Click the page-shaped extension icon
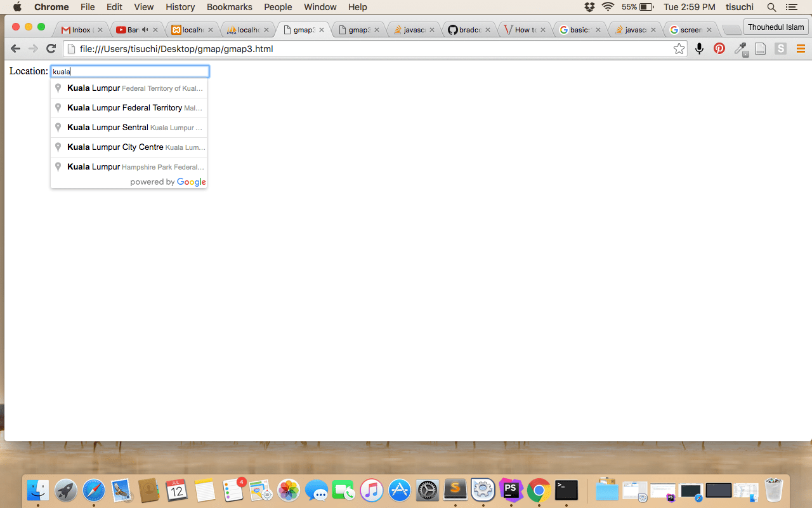 (x=760, y=48)
